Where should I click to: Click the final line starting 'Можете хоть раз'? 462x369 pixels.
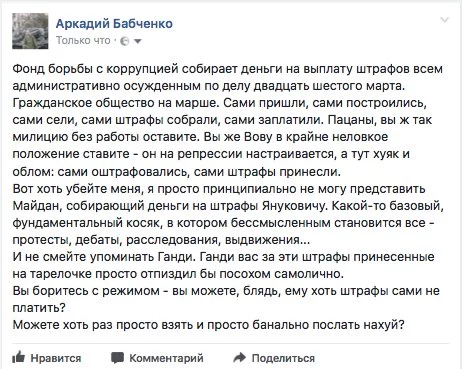(208, 325)
